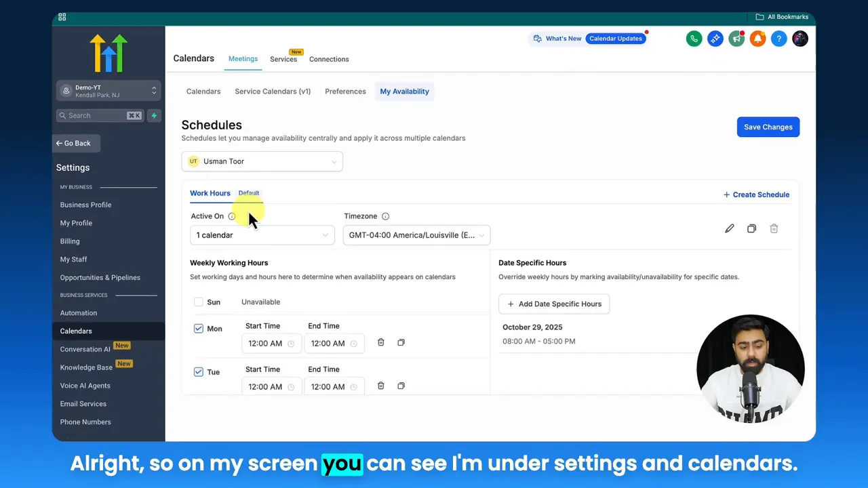Toggle the Tuesday checkbox off
The image size is (868, 488).
click(198, 371)
